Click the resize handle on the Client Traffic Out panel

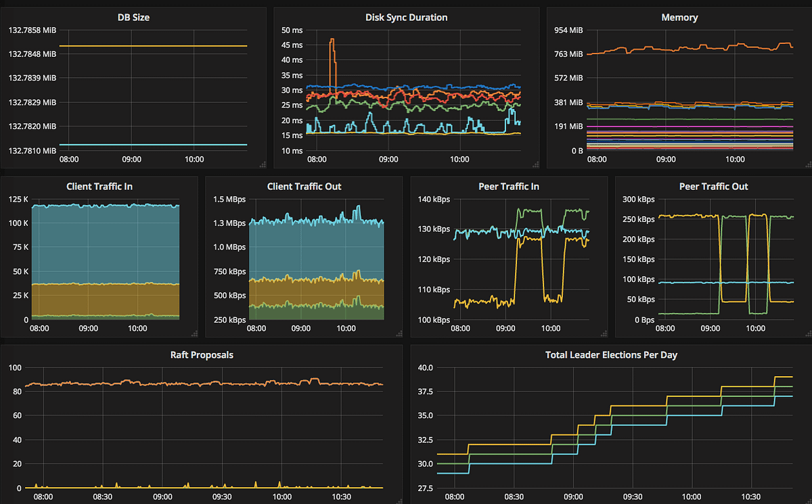click(x=401, y=334)
